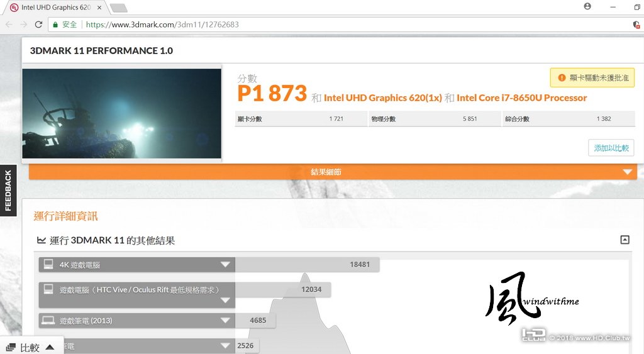
Task: Click the underwater benchmark thumbnail image
Action: tap(121, 113)
